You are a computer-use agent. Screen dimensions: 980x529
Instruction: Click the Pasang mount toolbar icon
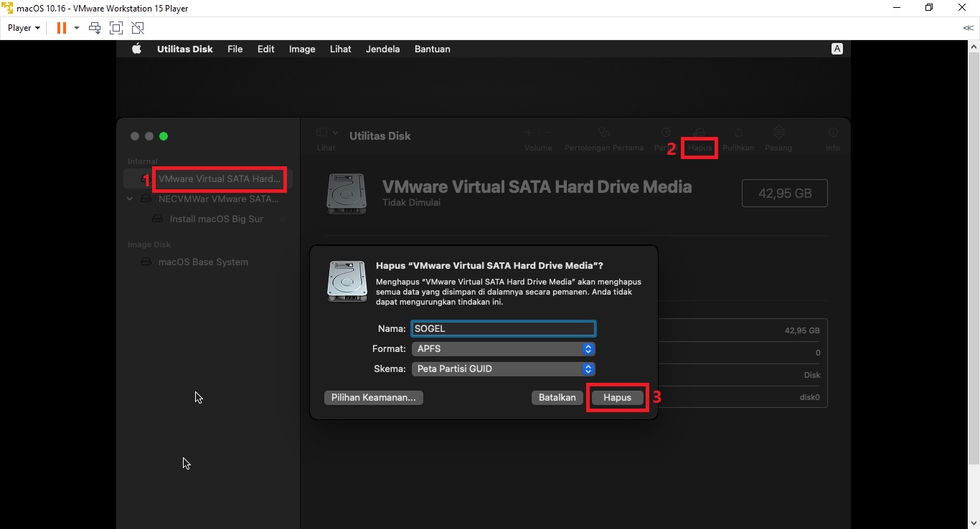(778, 133)
